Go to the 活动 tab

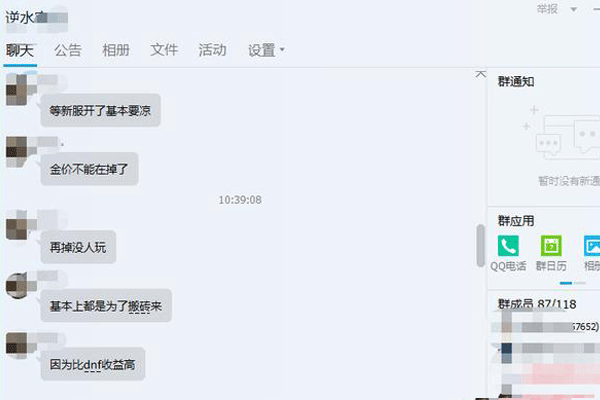click(212, 50)
